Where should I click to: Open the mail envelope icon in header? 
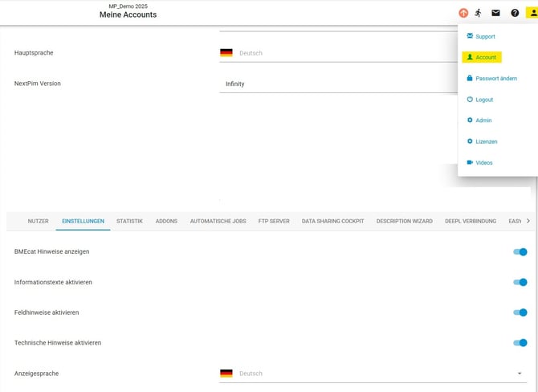pyautogui.click(x=495, y=13)
